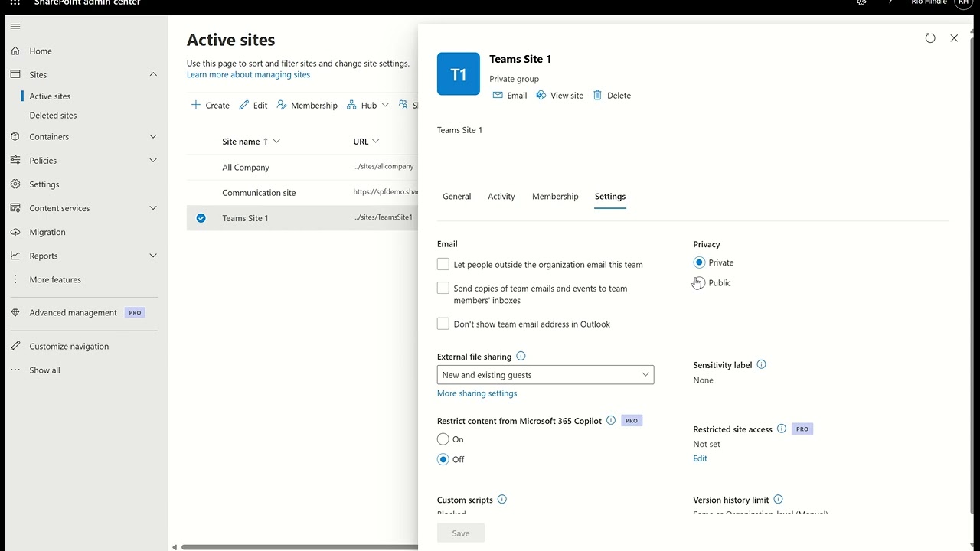This screenshot has height=551, width=980.
Task: Open the URL column dropdown
Action: [x=376, y=142]
